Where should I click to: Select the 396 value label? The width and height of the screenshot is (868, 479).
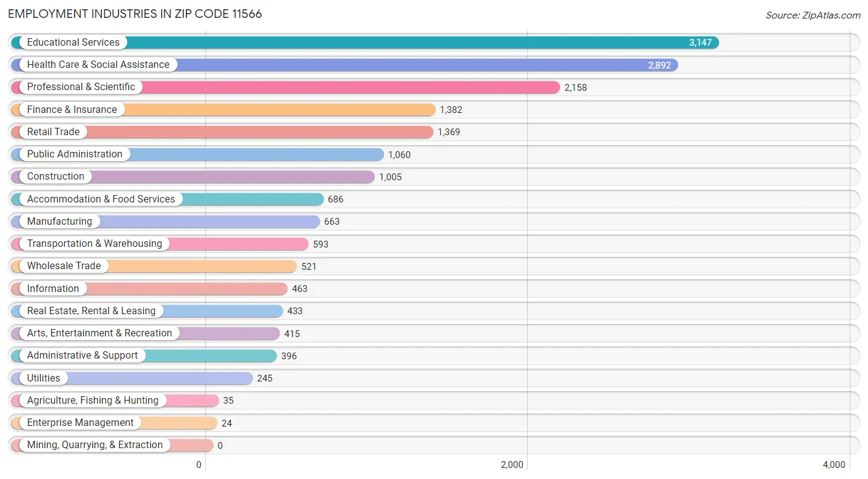tap(288, 356)
